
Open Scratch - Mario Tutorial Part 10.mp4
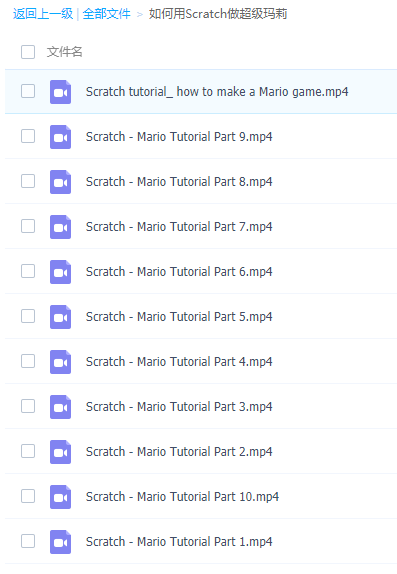[x=182, y=497]
